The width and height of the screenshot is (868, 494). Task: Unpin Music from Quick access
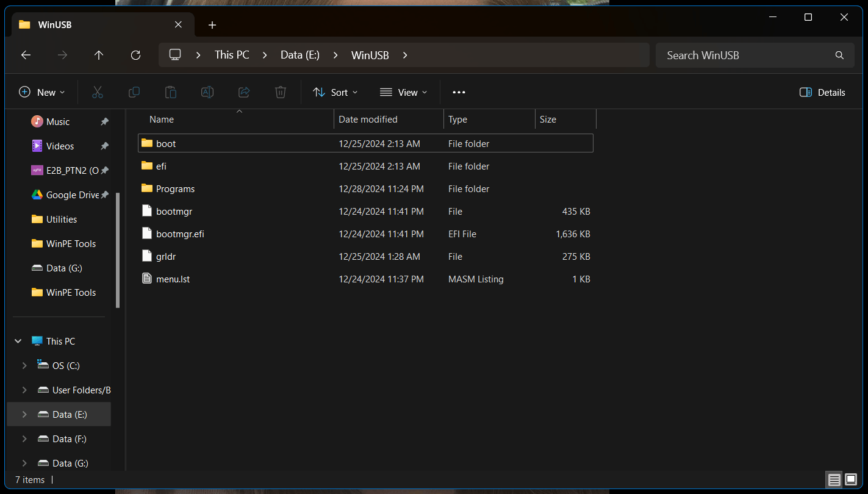click(104, 122)
